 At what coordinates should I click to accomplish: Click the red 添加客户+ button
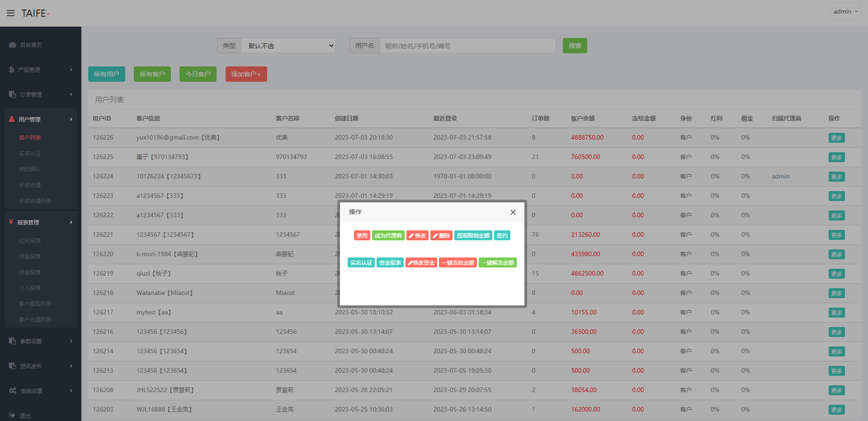click(246, 74)
